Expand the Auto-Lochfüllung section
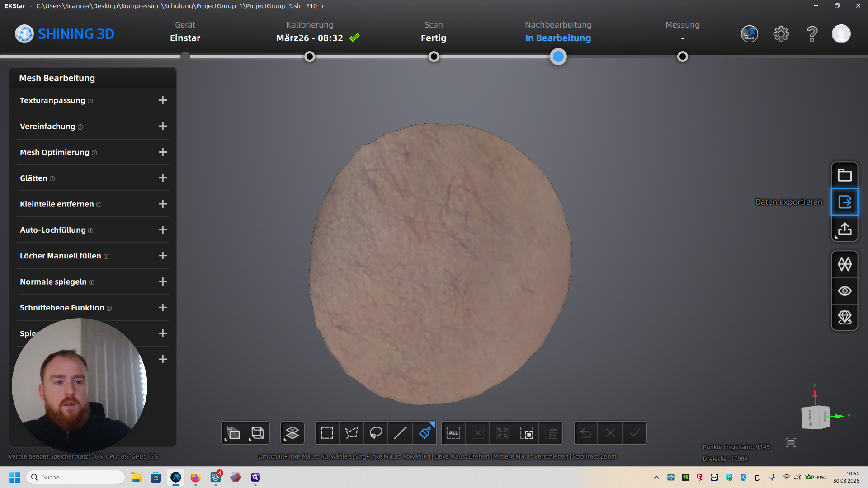This screenshot has height=488, width=868. pos(163,230)
